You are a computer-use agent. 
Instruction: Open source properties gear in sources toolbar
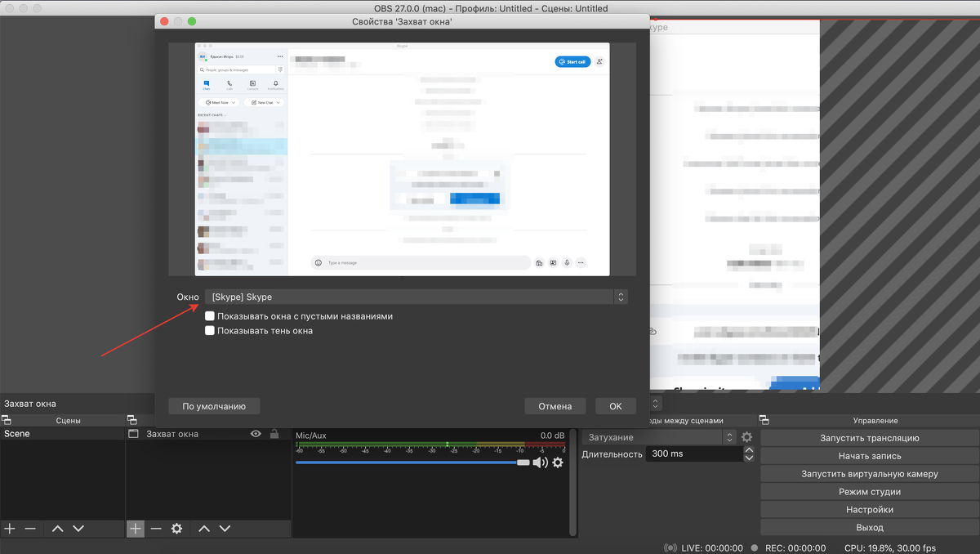click(x=176, y=529)
